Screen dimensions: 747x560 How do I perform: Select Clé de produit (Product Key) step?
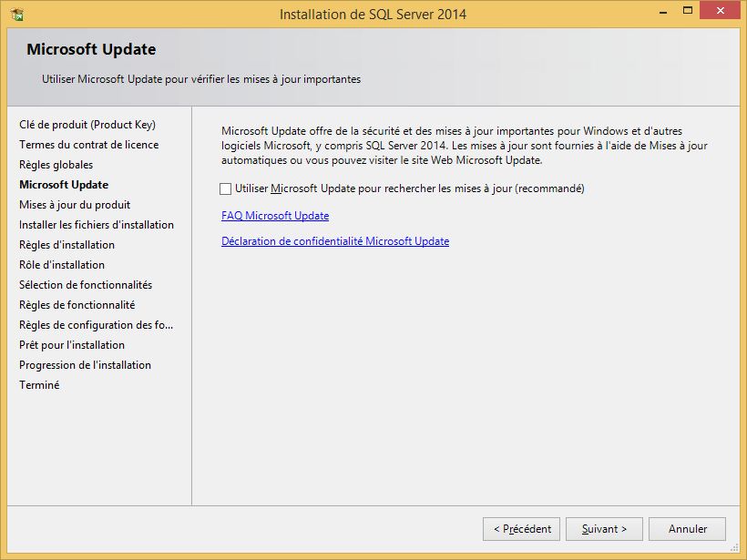pyautogui.click(x=87, y=125)
